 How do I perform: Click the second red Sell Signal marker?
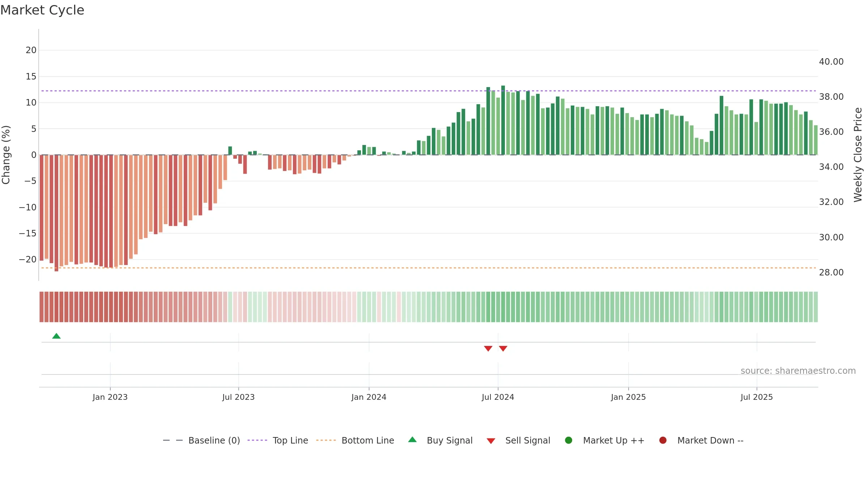pos(503,348)
